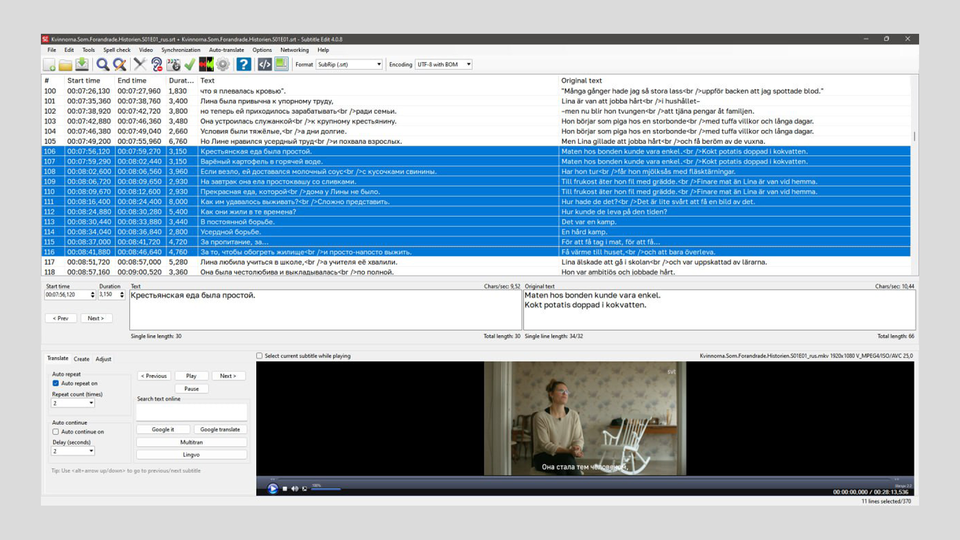Stop video playback with the stop icon
The width and height of the screenshot is (960, 540).
click(x=285, y=489)
